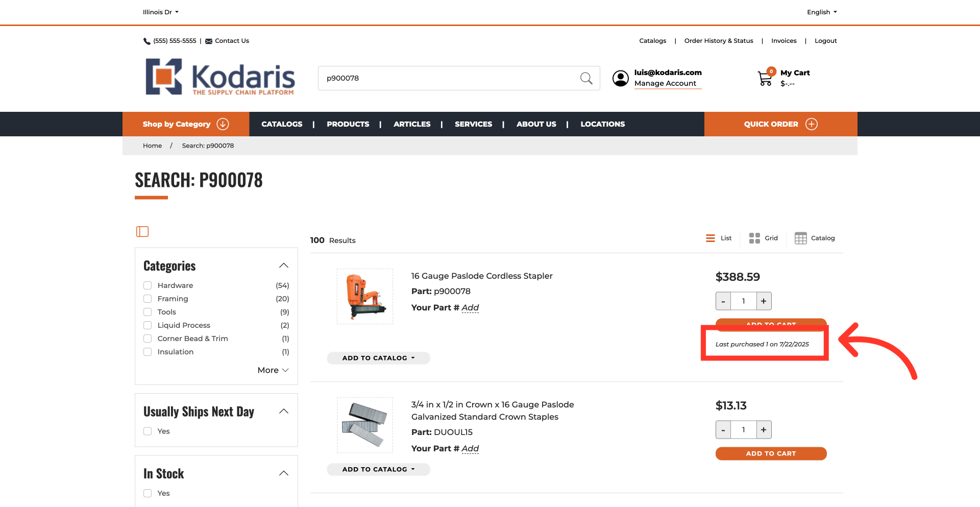Click the search magnifier icon
This screenshot has width=980, height=507.
(586, 78)
